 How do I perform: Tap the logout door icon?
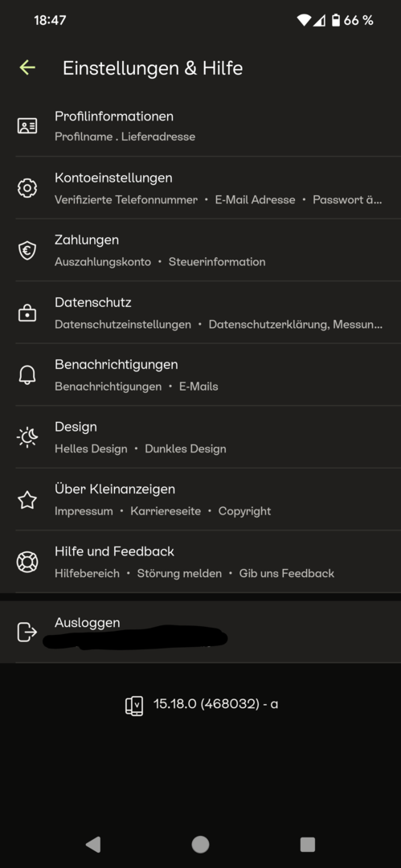tap(27, 632)
